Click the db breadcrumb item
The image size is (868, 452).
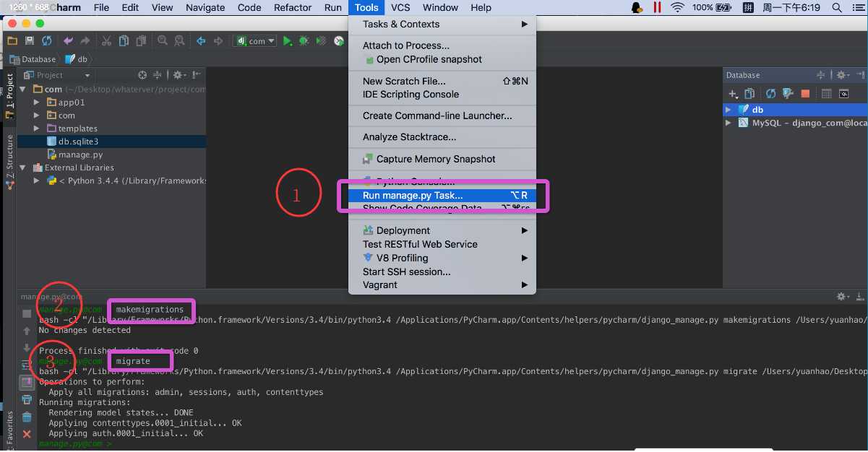(77, 59)
